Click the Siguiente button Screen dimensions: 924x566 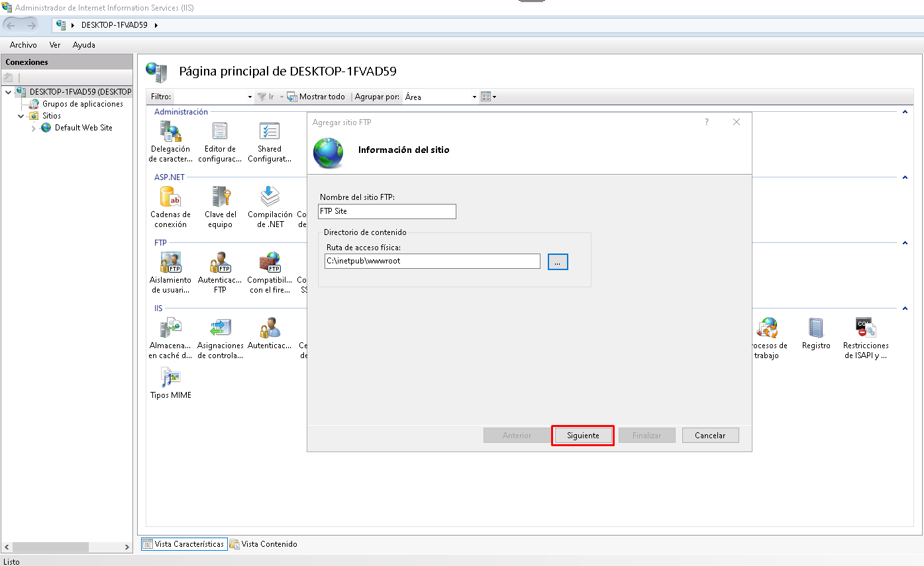(x=583, y=436)
